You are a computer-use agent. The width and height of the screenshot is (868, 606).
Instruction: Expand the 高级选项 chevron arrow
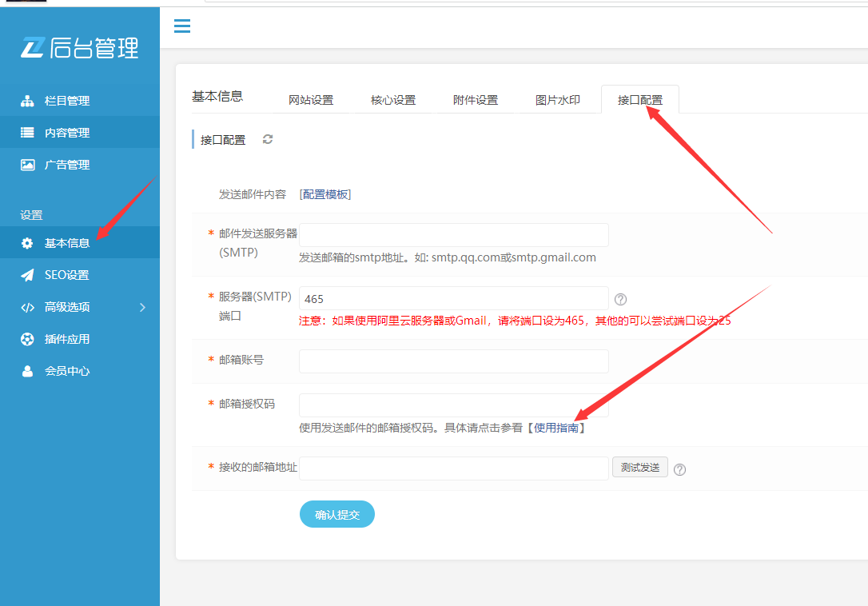click(143, 308)
